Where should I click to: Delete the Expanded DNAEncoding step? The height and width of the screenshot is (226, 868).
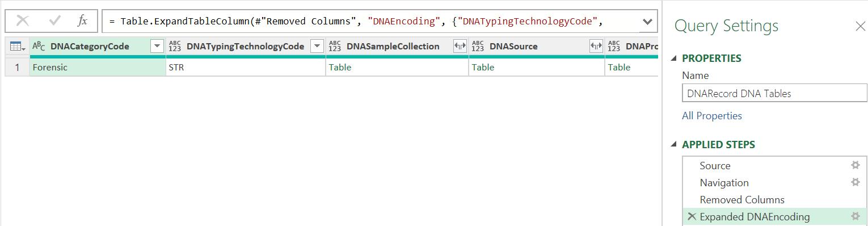(692, 216)
